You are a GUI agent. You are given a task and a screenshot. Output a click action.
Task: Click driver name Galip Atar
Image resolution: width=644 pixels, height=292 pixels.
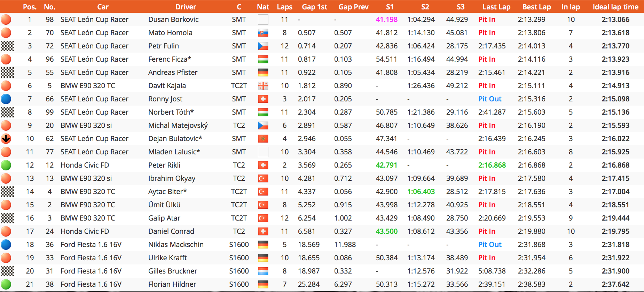pyautogui.click(x=164, y=218)
